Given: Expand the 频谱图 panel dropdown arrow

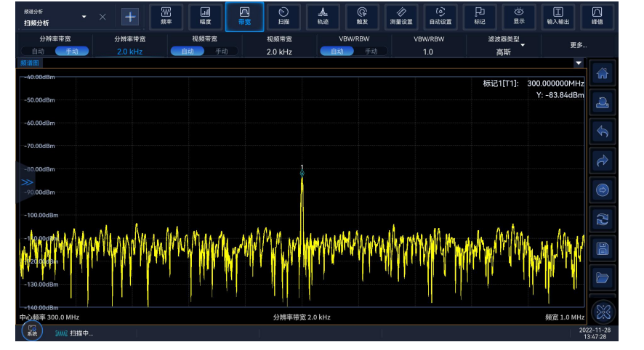Looking at the screenshot, I should [x=579, y=63].
